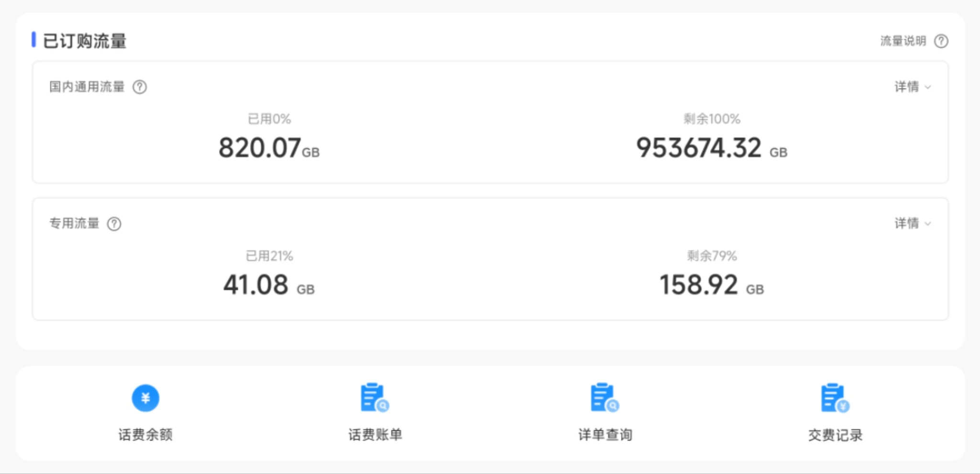The image size is (980, 474).
Task: Click the 话费账单 text label
Action: click(375, 435)
